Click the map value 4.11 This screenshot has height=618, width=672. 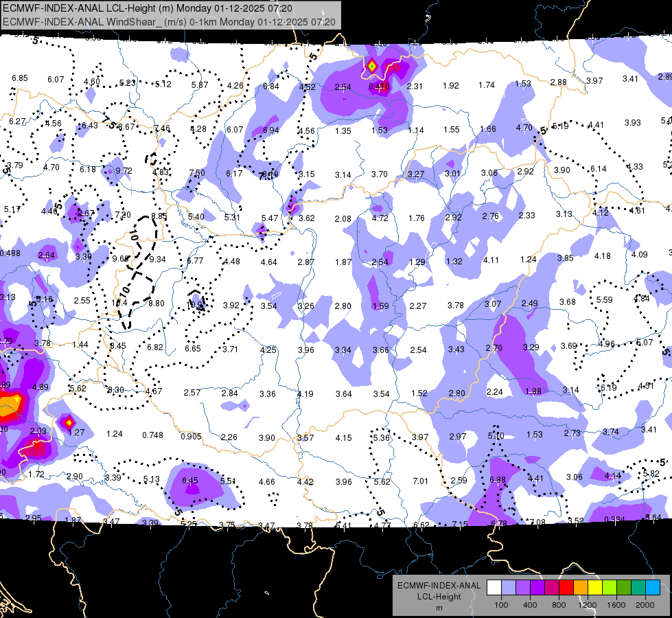491,260
